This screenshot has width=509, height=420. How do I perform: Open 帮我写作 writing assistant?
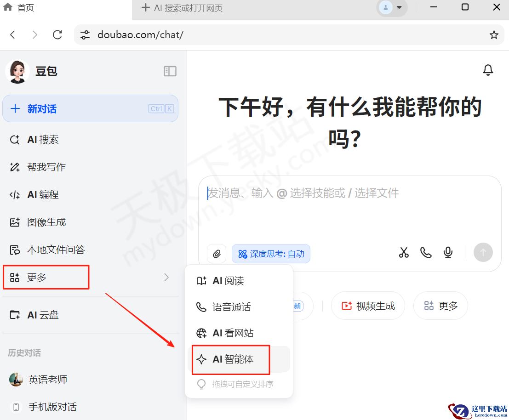click(x=90, y=167)
